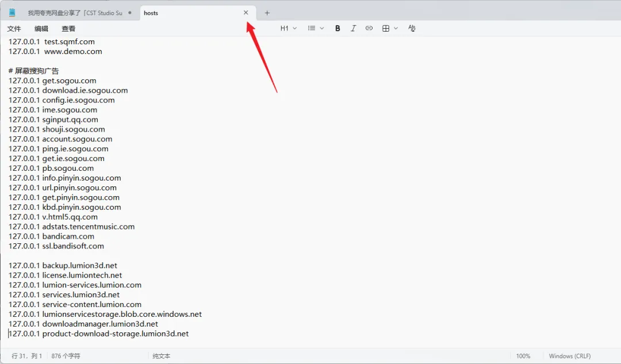Open the 文件 menu
Image resolution: width=621 pixels, height=364 pixels.
(14, 29)
